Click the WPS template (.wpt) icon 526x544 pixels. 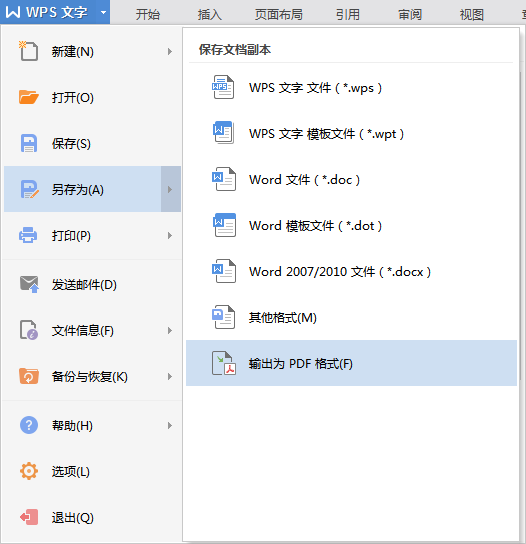pos(223,133)
